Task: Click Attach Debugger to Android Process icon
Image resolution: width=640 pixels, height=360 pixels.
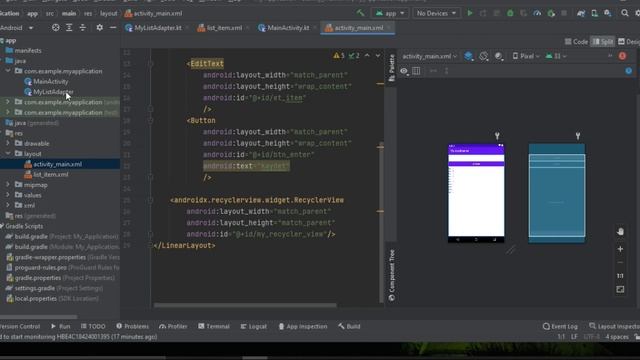Action: pyautogui.click(x=551, y=13)
